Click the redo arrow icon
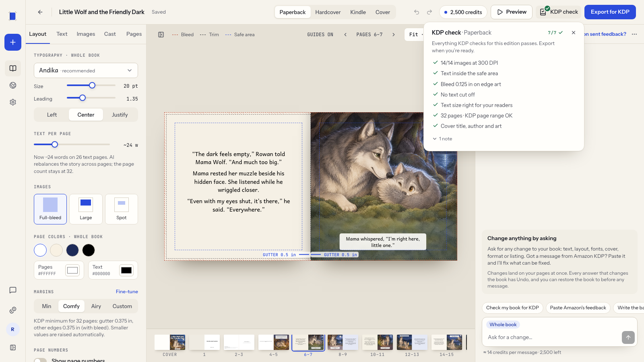This screenshot has width=644, height=362. tap(429, 12)
